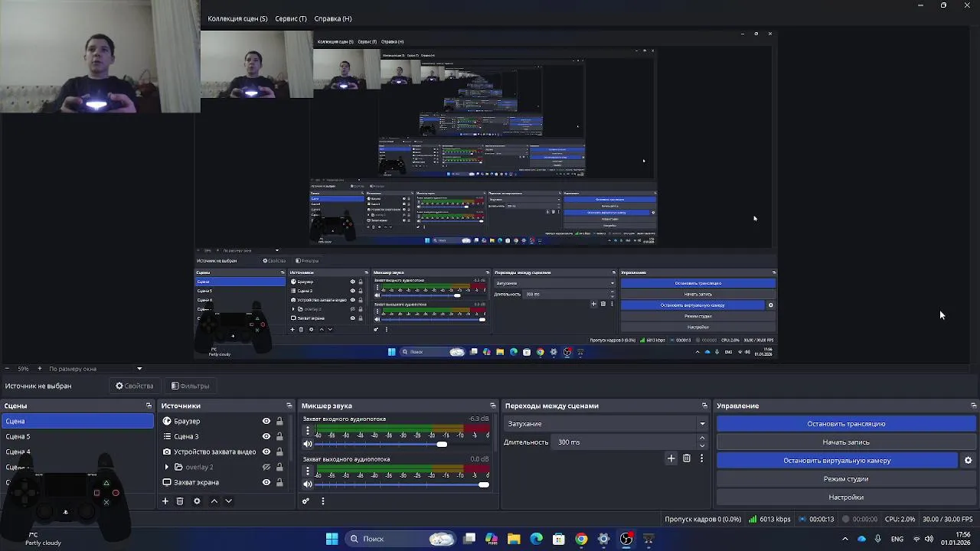Undock the Controls panel
This screenshot has width=980, height=551.
973,406
